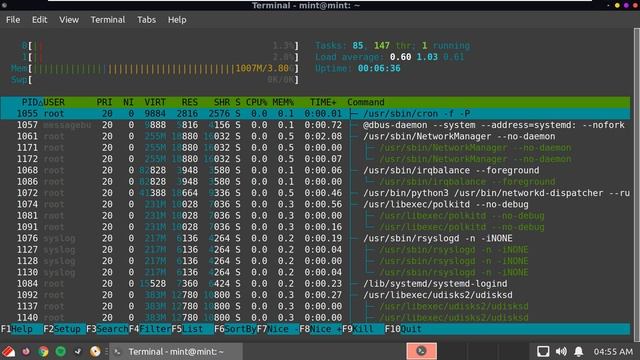The height and width of the screenshot is (360, 640).
Task: Click F6 SortBy in htop footer
Action: click(235, 329)
